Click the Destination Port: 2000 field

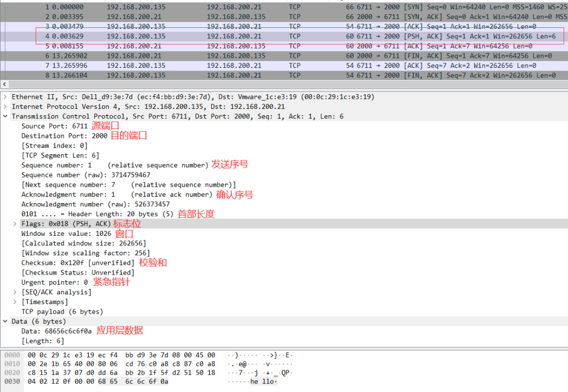click(x=64, y=136)
